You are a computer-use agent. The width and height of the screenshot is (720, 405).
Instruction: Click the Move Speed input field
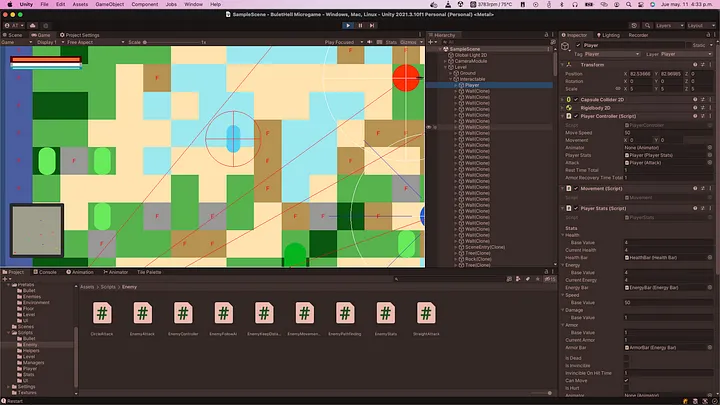668,133
